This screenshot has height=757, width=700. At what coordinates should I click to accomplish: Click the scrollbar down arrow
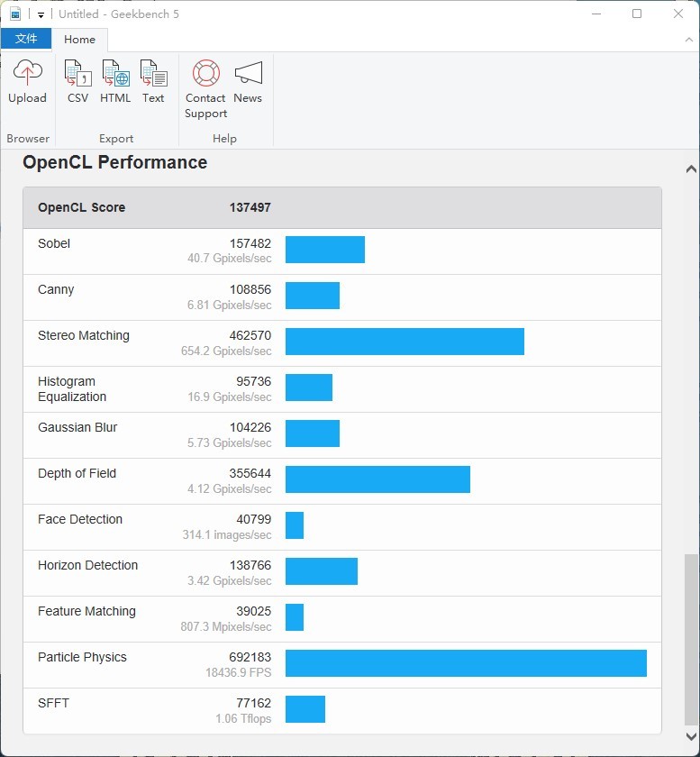691,736
